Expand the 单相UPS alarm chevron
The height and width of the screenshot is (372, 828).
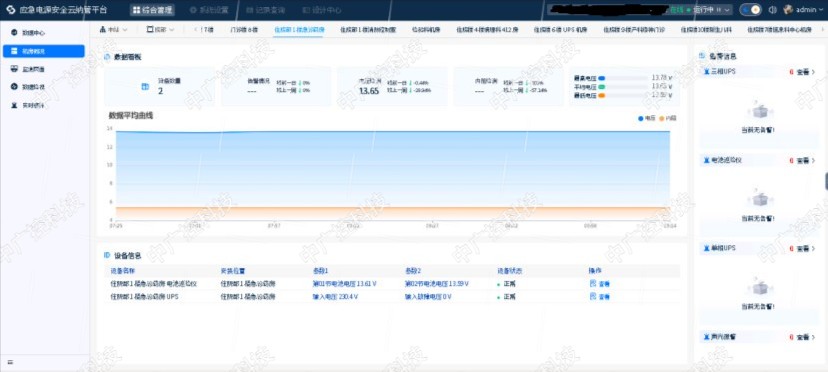coord(814,248)
